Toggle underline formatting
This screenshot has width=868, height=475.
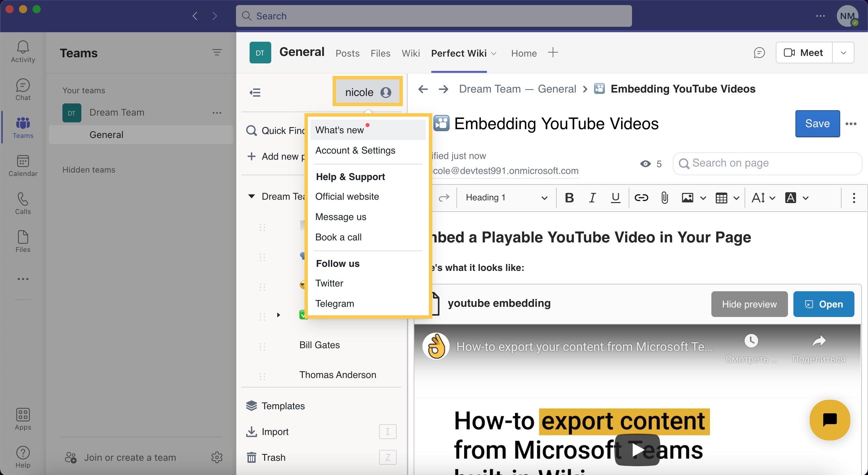click(615, 198)
